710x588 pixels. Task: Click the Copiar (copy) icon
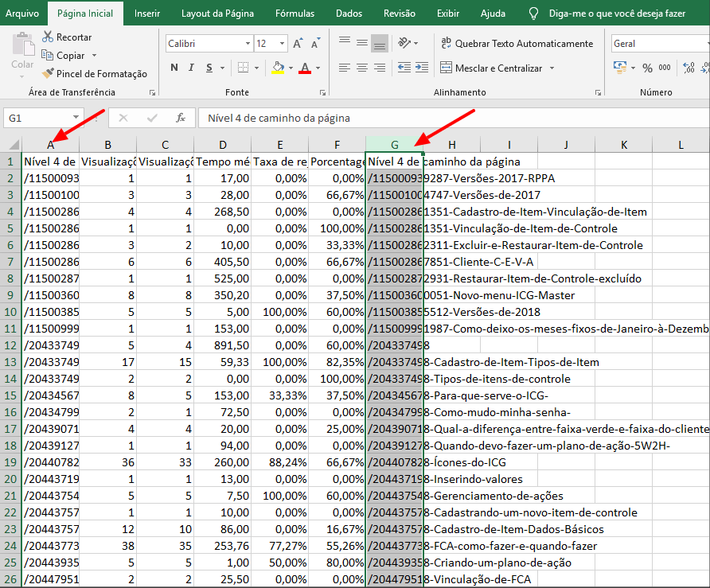point(47,55)
